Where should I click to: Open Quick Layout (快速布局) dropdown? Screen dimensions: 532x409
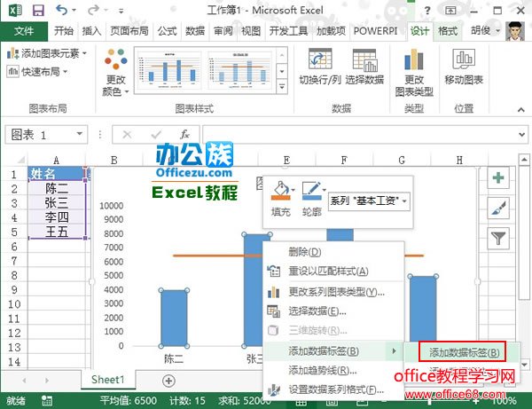(37, 72)
